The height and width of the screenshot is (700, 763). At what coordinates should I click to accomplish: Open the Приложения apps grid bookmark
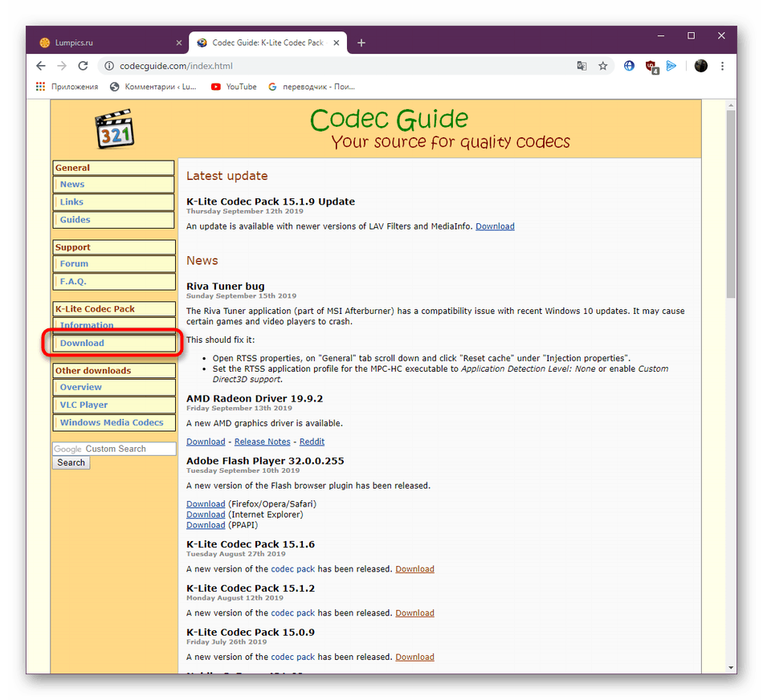point(67,87)
